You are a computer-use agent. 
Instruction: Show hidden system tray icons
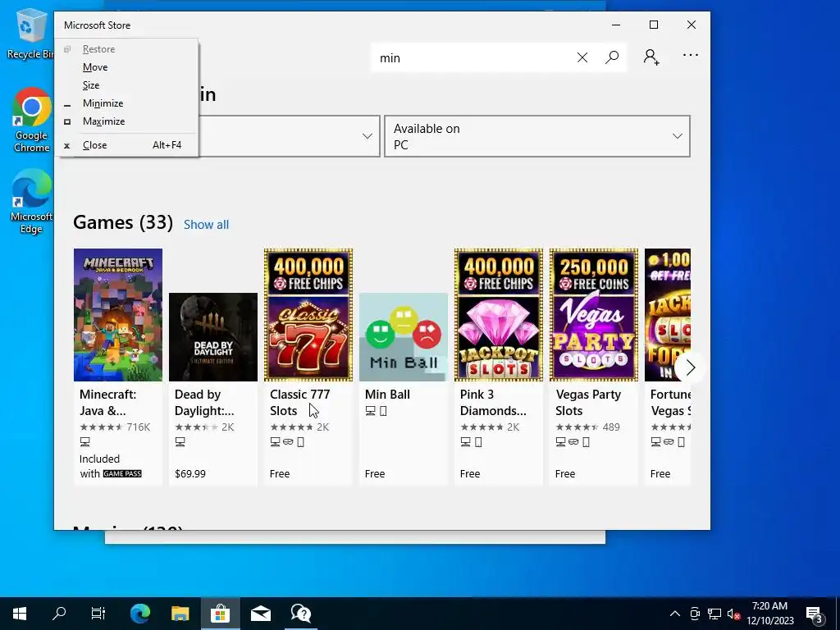[x=675, y=614]
